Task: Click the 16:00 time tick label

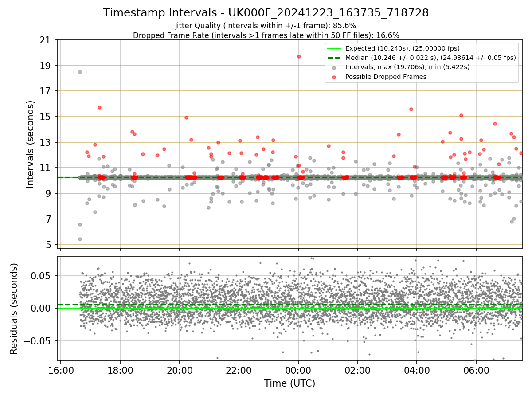Action: (61, 370)
